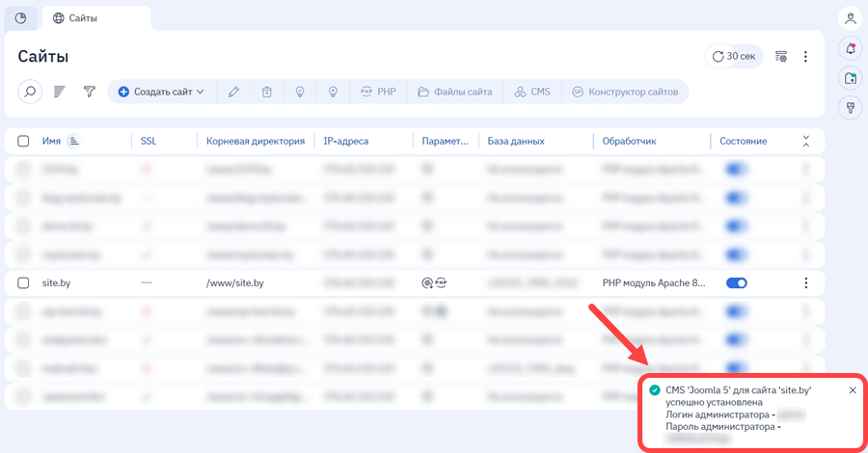The width and height of the screenshot is (868, 453).
Task: Click the Состояние column header
Action: click(743, 141)
